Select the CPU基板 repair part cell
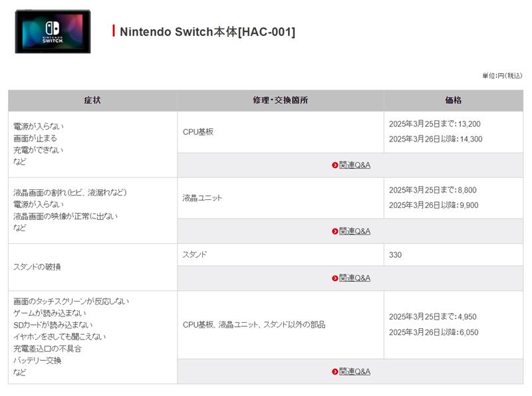 (x=198, y=132)
